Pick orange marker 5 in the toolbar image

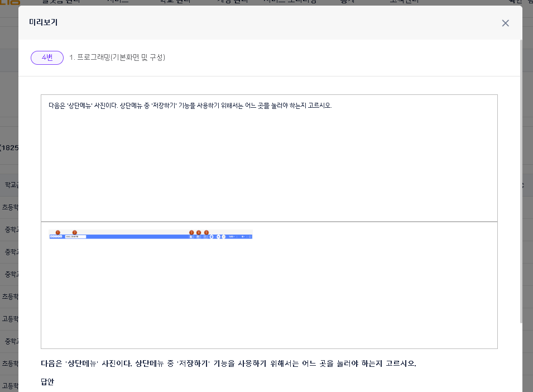pyautogui.click(x=206, y=232)
